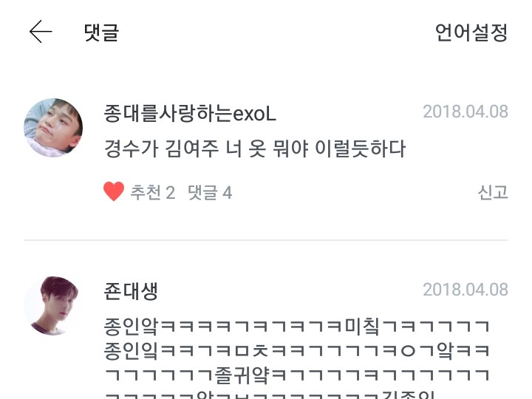
Task: Select comment line starting with 종인악ㅋㅋㅋ
Action: point(297,326)
